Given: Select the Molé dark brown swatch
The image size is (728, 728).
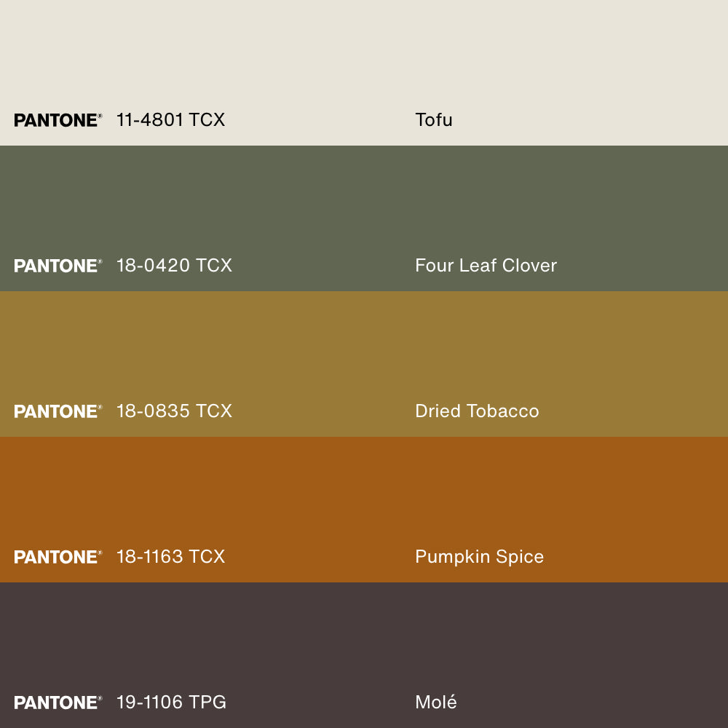Looking at the screenshot, I should click(x=364, y=655).
